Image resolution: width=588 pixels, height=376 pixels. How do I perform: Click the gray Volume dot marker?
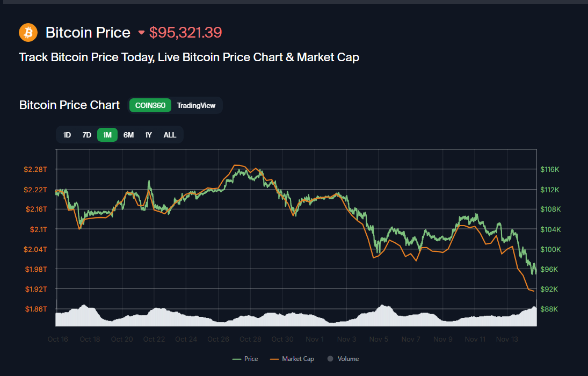(x=330, y=359)
